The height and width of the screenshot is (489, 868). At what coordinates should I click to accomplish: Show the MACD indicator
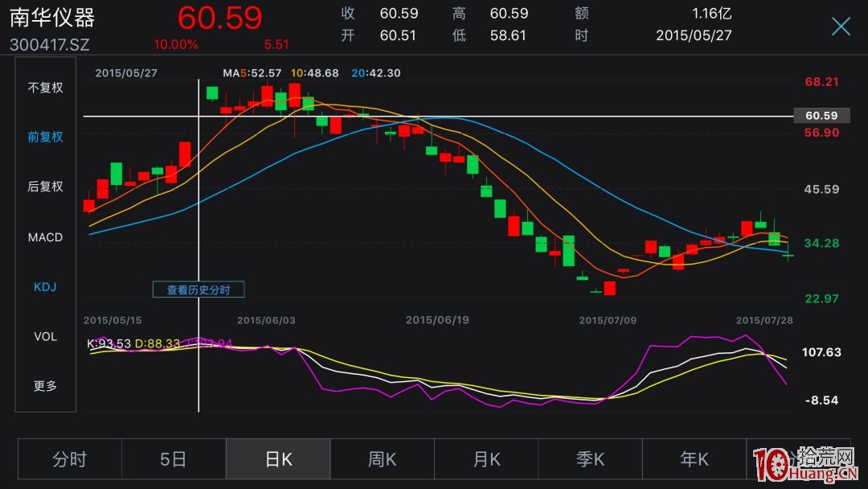point(45,237)
